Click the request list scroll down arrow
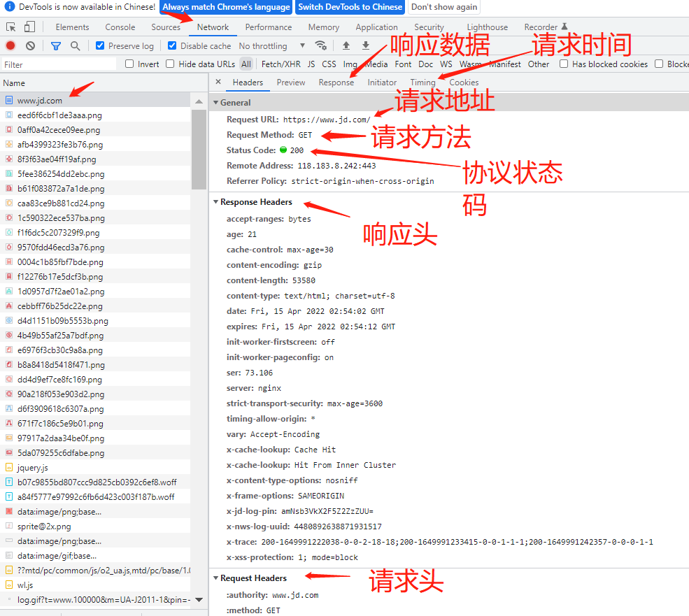 (x=199, y=600)
